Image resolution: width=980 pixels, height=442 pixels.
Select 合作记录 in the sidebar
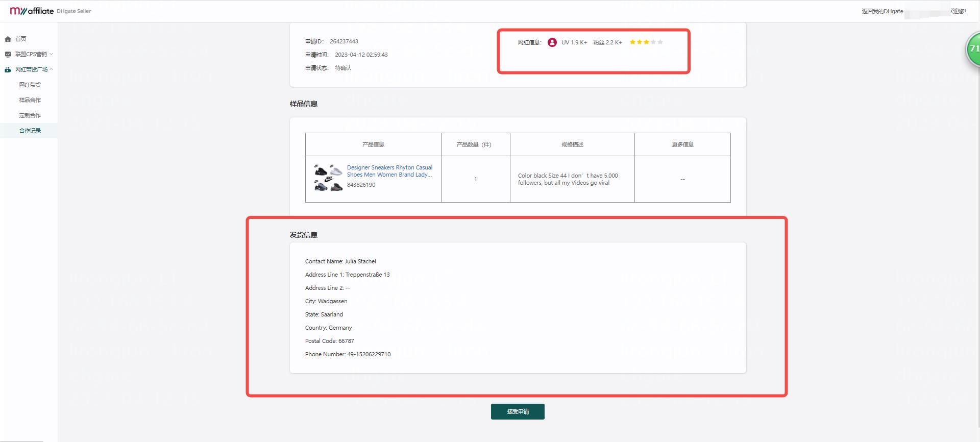coord(30,131)
